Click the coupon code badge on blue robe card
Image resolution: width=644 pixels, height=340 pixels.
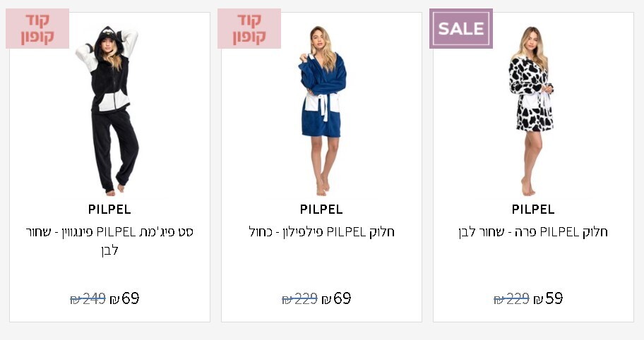(x=249, y=29)
